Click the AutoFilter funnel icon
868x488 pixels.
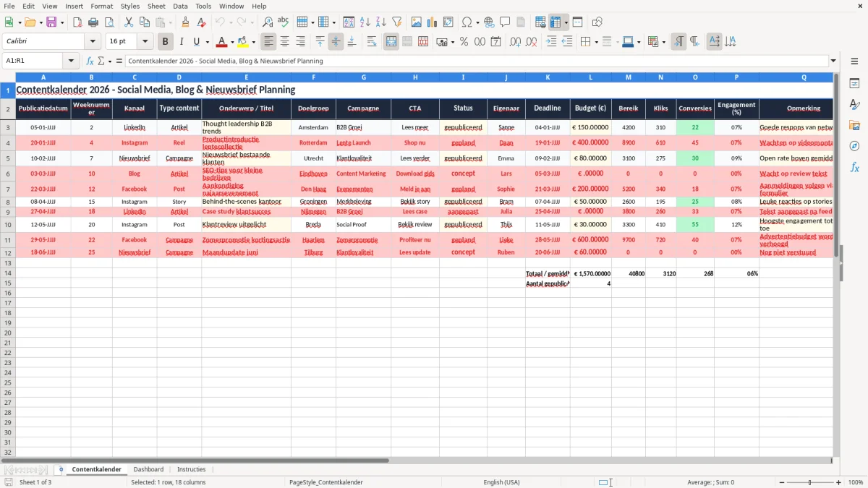click(x=397, y=22)
